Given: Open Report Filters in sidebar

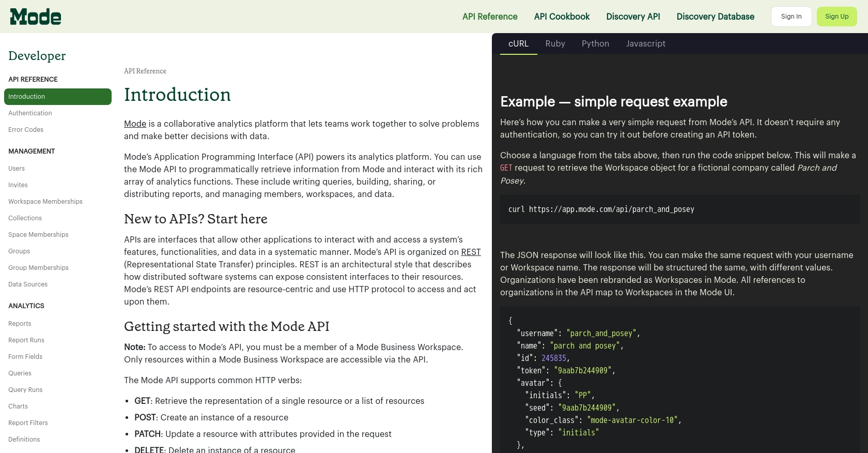Looking at the screenshot, I should [x=28, y=423].
